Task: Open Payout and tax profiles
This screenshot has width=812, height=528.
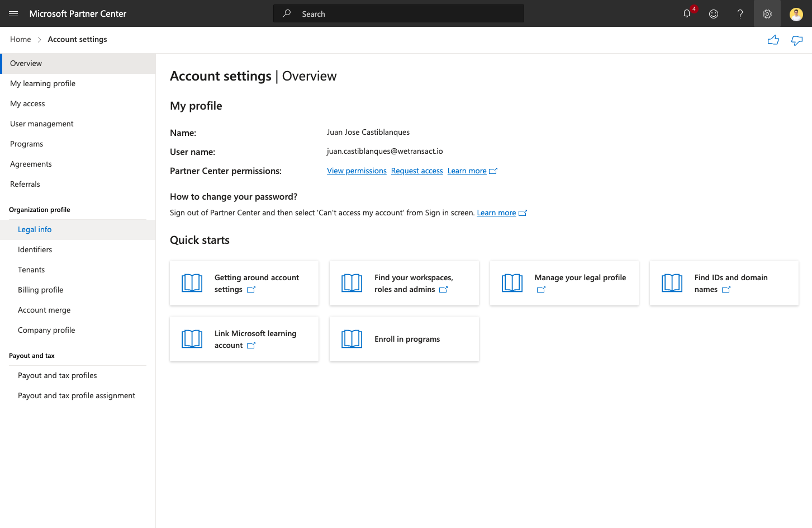Action: [x=78, y=375]
